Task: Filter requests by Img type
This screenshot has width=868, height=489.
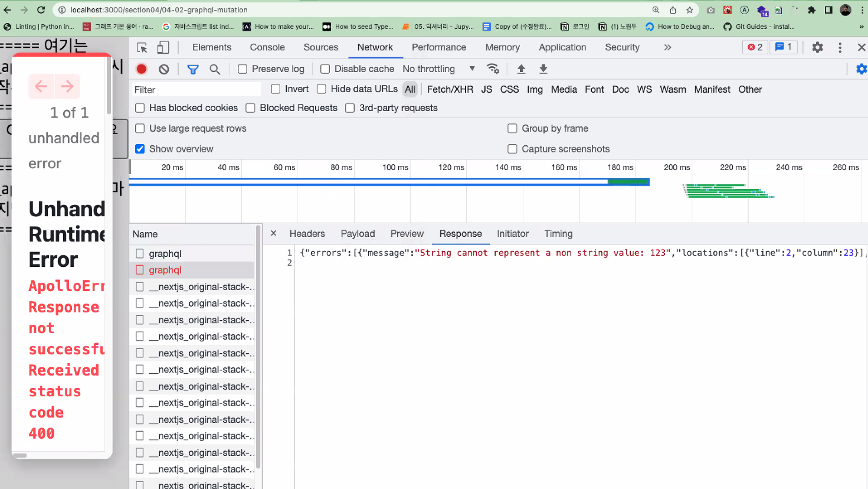Action: 535,89
